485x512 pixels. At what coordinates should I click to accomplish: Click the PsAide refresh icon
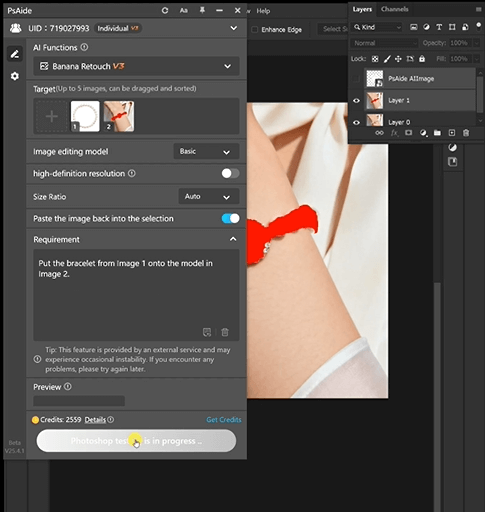pyautogui.click(x=165, y=10)
